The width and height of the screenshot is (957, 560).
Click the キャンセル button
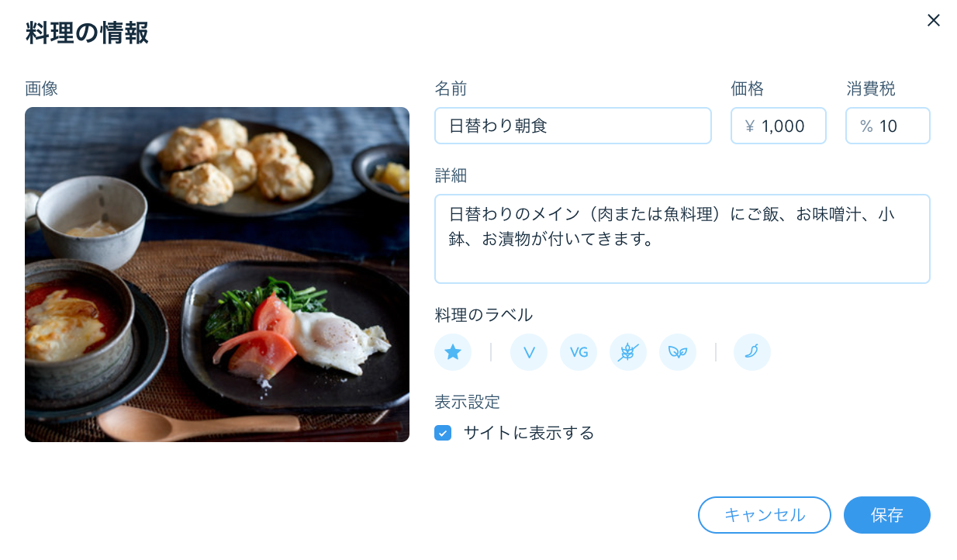[765, 515]
